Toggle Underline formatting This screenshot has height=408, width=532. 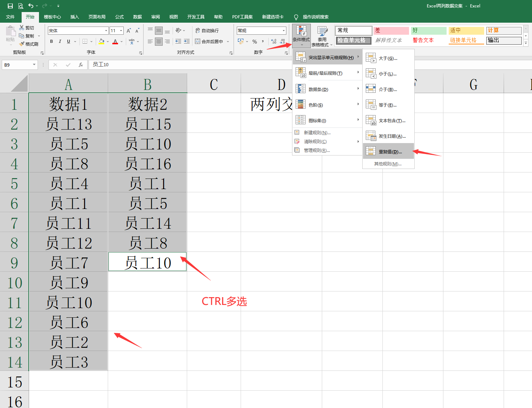click(x=68, y=41)
